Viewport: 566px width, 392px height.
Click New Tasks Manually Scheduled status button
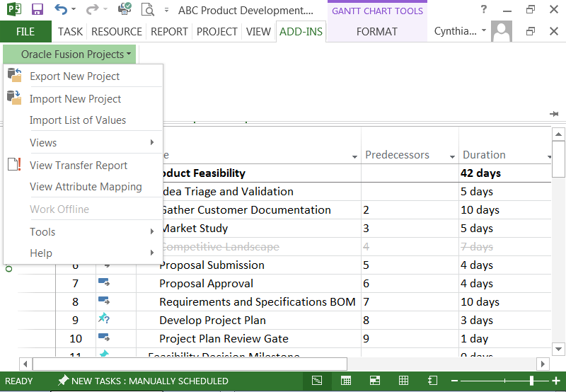pos(143,381)
